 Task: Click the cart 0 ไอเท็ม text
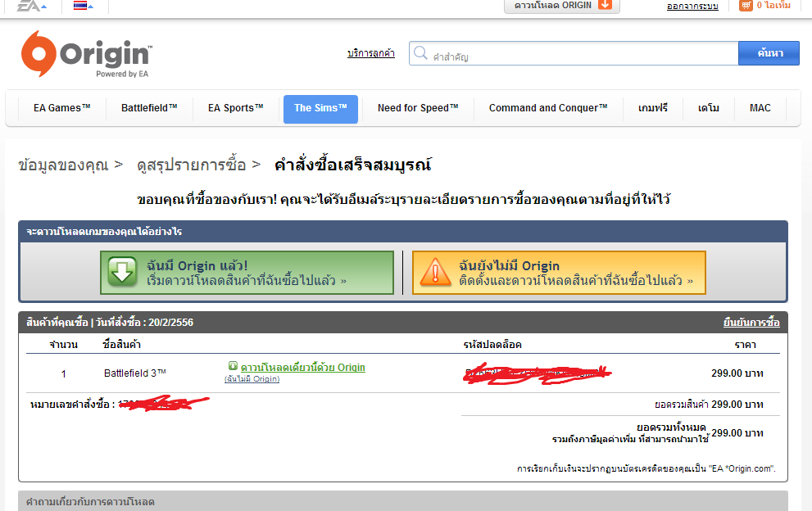tap(773, 5)
